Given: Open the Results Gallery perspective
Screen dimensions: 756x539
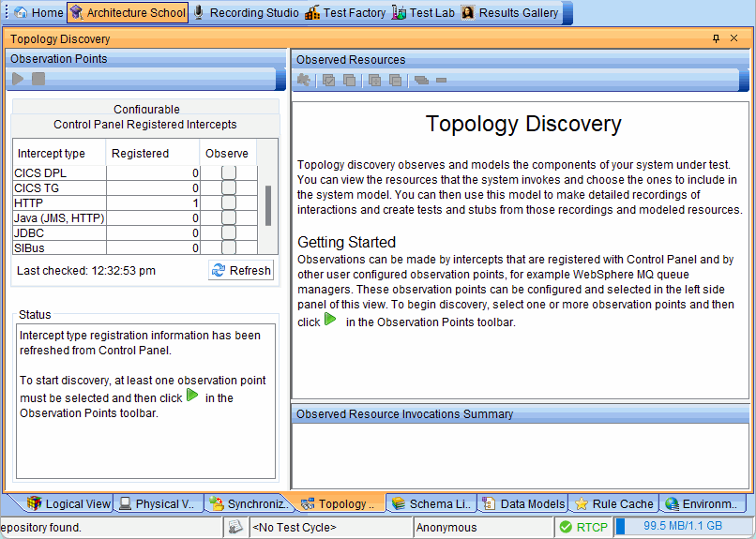Looking at the screenshot, I should point(510,12).
